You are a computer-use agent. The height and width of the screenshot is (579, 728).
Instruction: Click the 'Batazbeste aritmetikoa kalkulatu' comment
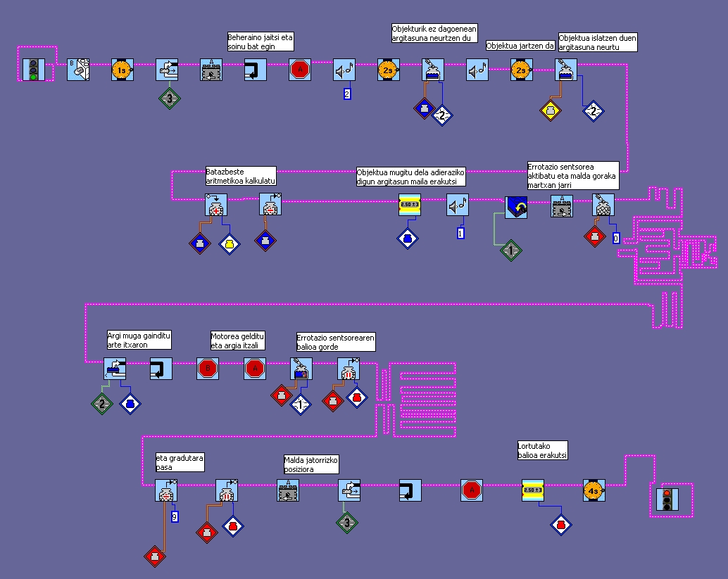(241, 177)
